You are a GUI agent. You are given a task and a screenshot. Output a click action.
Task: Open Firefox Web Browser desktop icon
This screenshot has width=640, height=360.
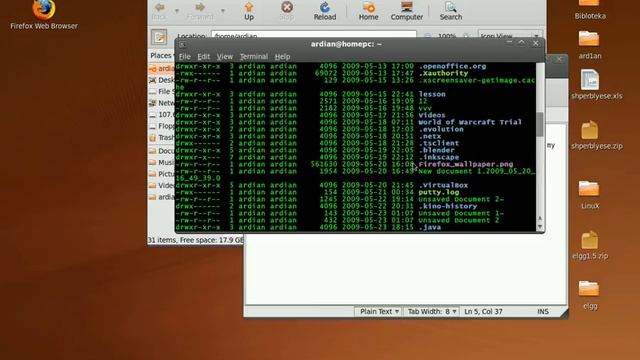coord(44,14)
